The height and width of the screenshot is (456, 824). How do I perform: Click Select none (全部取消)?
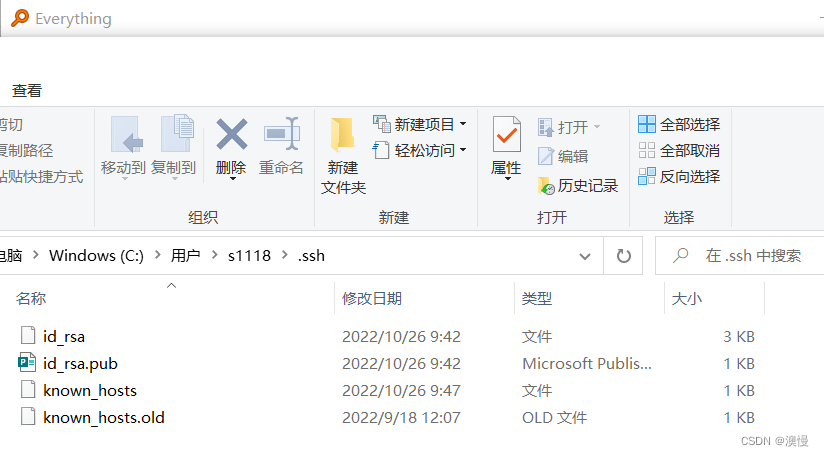click(679, 151)
